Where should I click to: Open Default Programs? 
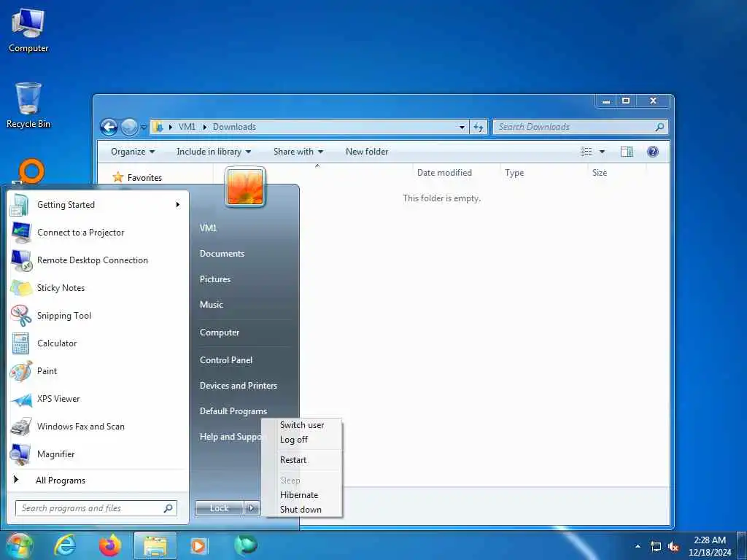(233, 411)
